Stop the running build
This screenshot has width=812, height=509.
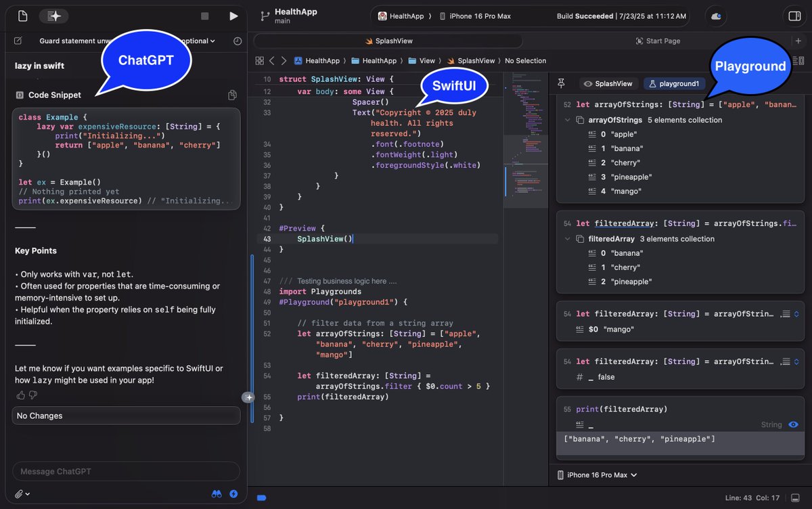click(x=205, y=16)
